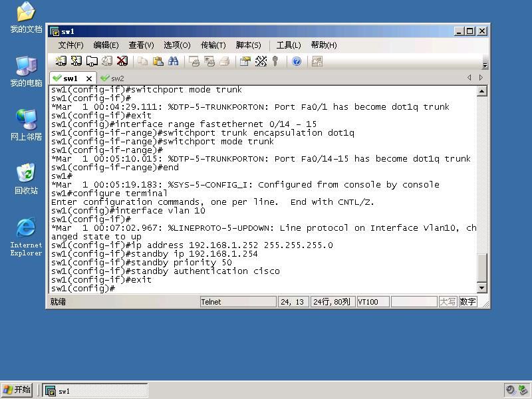
Task: Click the 'interface vlan 10' line
Action: coord(128,211)
